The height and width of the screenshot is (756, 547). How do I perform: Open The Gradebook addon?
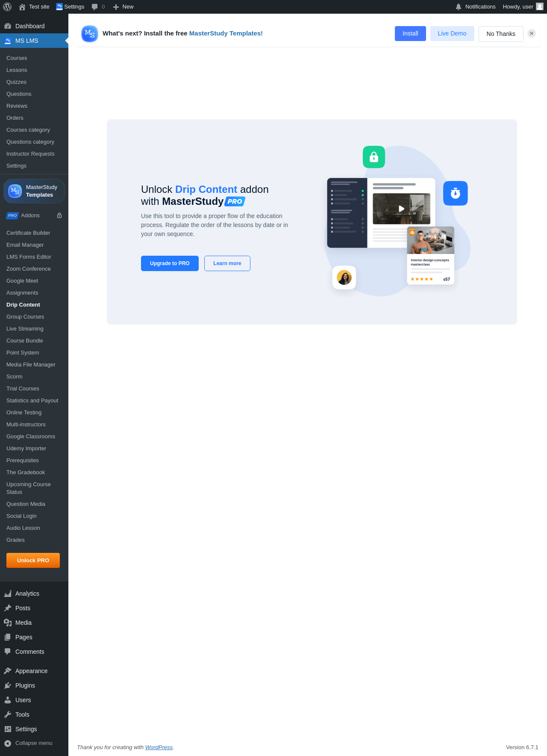pyautogui.click(x=26, y=472)
